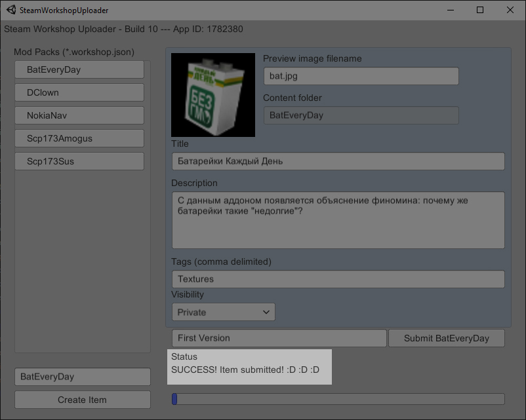
Task: Click the 'Tags (comma delimited)' label
Action: pyautogui.click(x=222, y=262)
